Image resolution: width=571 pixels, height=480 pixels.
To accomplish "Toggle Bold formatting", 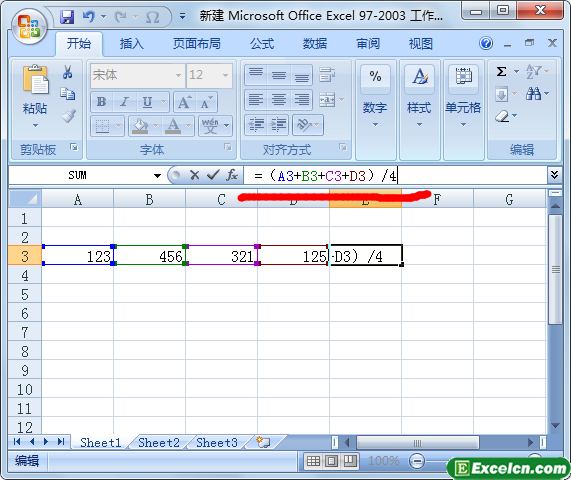I will pos(102,102).
